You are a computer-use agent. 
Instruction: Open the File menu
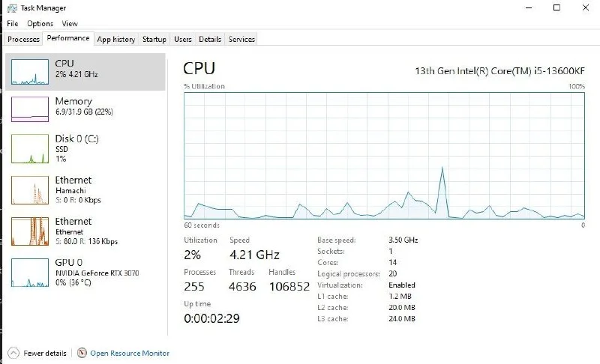13,24
